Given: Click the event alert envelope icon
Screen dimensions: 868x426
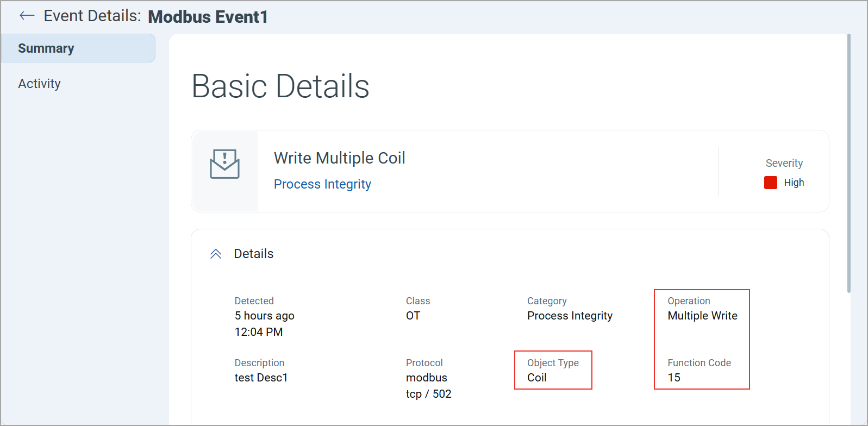Looking at the screenshot, I should (x=224, y=164).
